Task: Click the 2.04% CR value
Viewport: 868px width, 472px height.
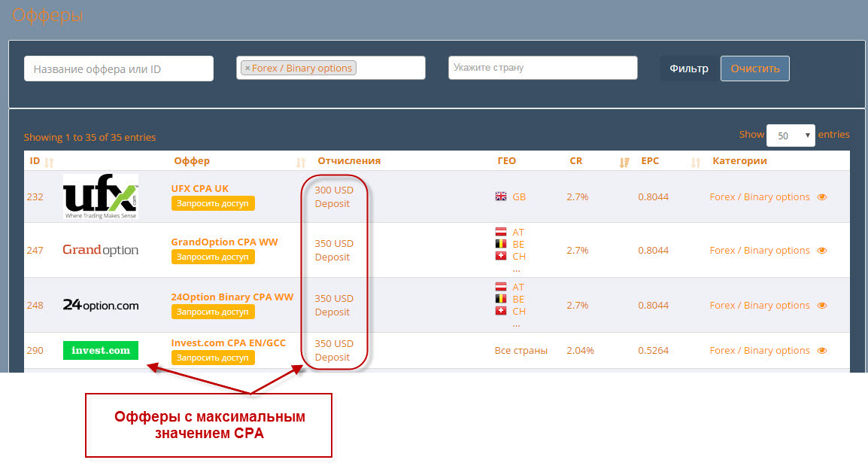Action: 580,351
